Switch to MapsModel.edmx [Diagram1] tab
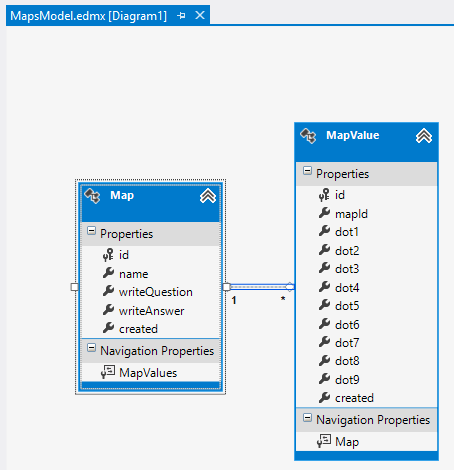 tap(89, 16)
